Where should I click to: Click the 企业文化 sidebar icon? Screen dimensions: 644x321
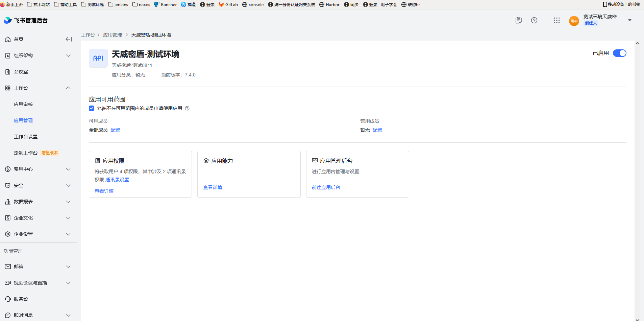8,218
